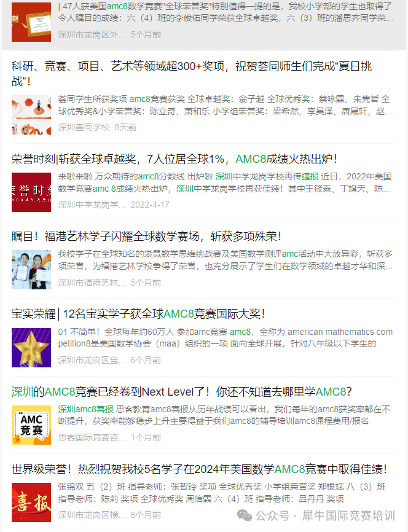Open the red certificate thumbnail of the top article
This screenshot has width=408, height=532.
[x=31, y=22]
